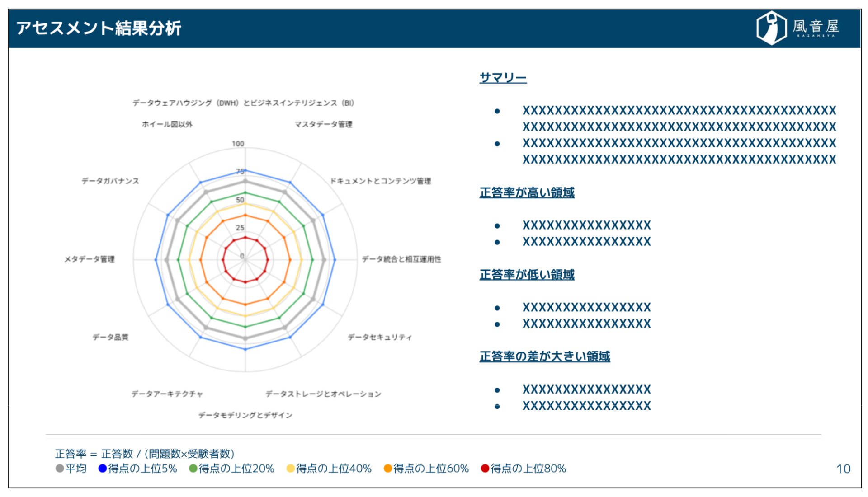
Task: Click the データガバナンス axis label
Action: (x=110, y=181)
